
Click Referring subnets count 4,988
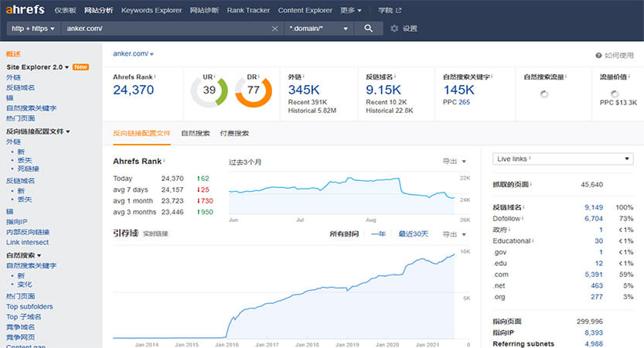click(x=594, y=344)
